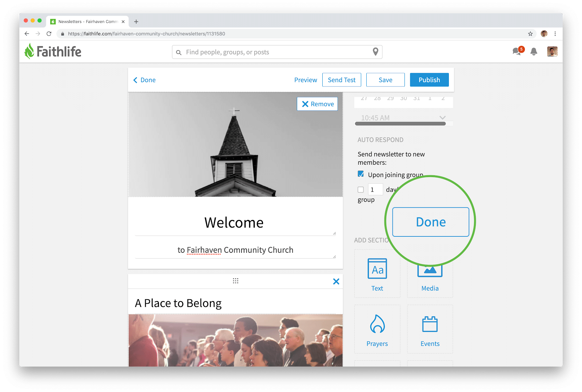Viewport: 582px width, 392px height.
Task: Add an Events section
Action: tap(430, 329)
